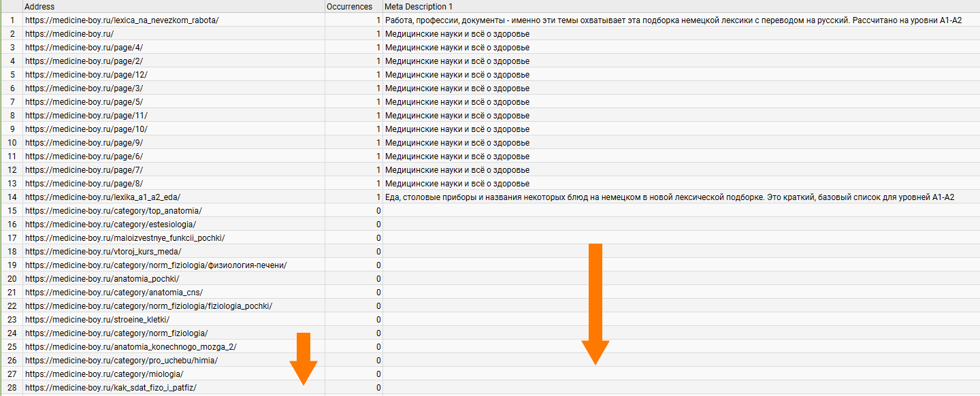Select the empty meta description cell in the stroeine_kletki row
Image resolution: width=980 pixels, height=396 pixels.
tap(681, 320)
